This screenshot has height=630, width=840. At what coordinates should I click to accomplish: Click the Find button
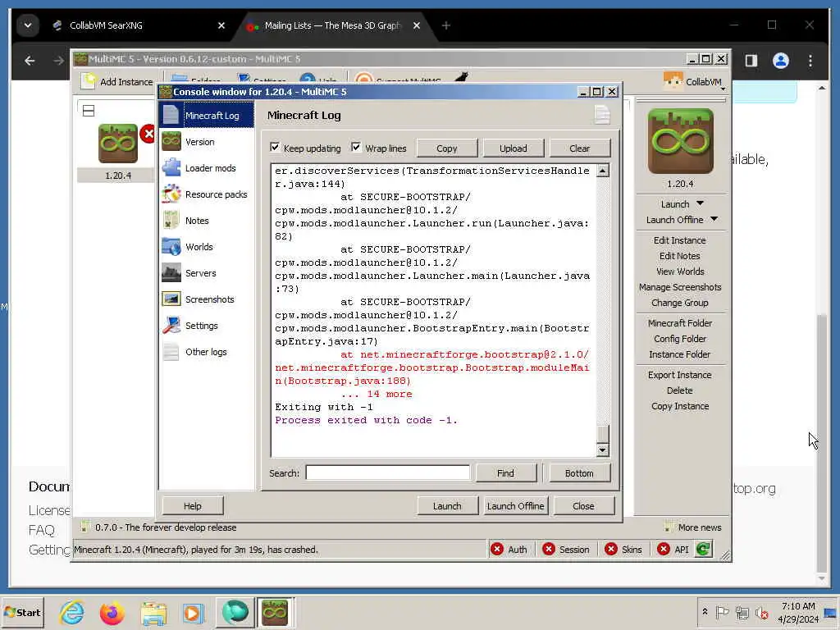[x=505, y=473]
